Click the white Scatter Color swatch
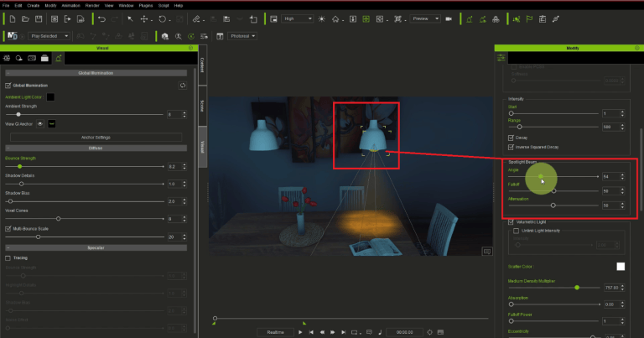 pos(621,267)
